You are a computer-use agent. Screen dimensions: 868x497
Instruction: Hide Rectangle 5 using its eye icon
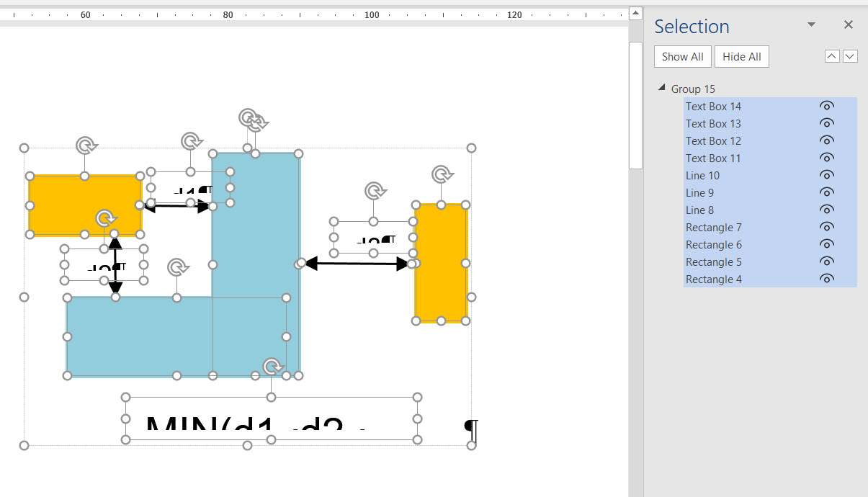(x=827, y=262)
